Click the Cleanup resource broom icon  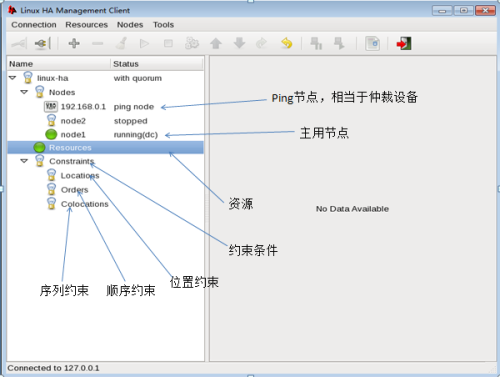[x=121, y=43]
